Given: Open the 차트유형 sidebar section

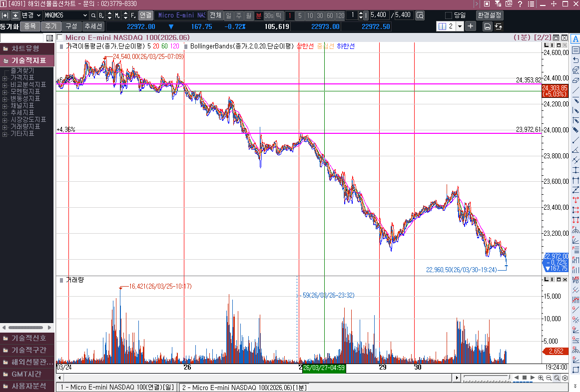Looking at the screenshot, I should click(27, 48).
